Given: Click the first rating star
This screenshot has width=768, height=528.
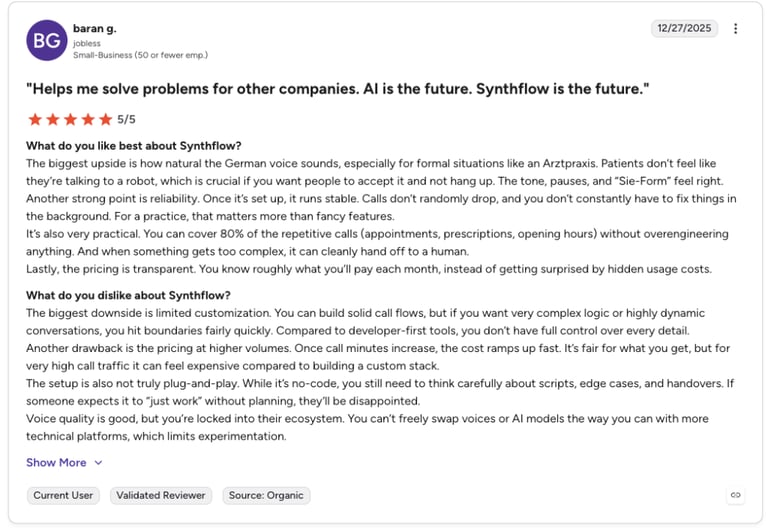Looking at the screenshot, I should [x=35, y=120].
